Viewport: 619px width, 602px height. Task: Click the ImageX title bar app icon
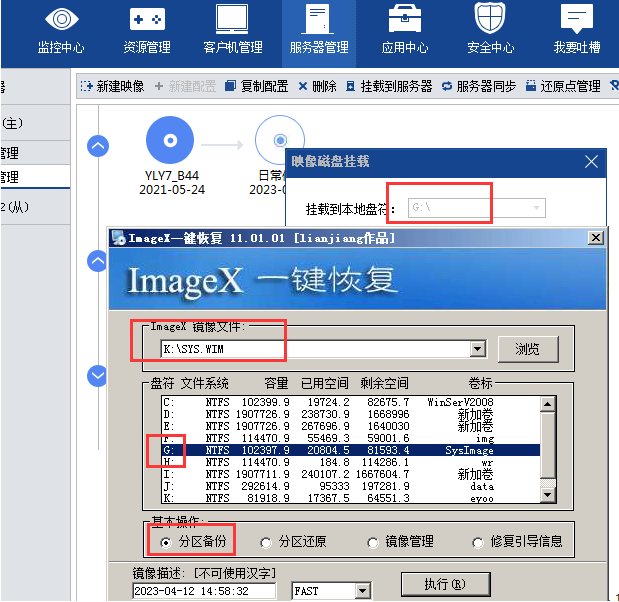tap(118, 238)
